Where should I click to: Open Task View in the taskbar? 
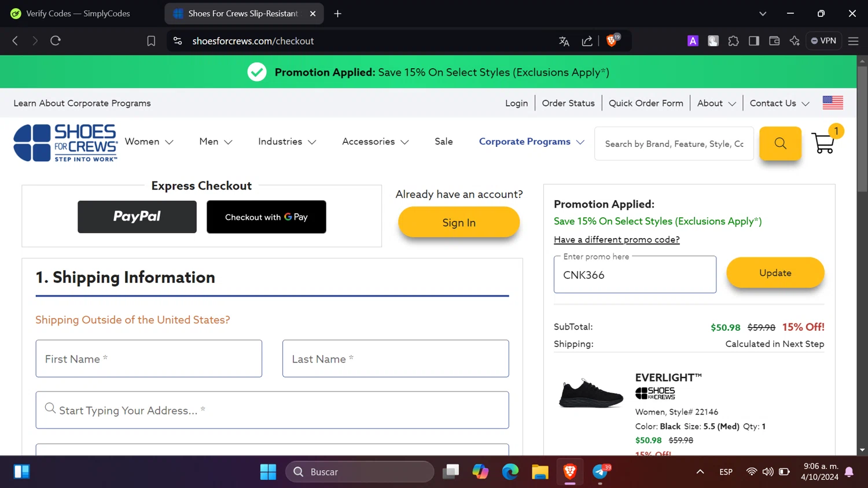point(451,472)
